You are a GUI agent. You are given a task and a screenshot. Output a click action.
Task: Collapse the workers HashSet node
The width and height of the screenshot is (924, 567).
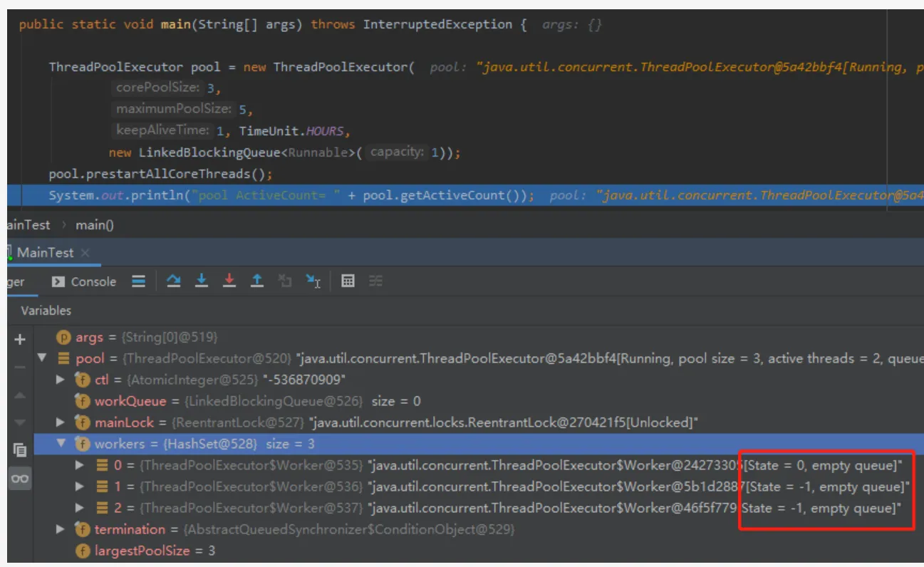click(x=61, y=444)
